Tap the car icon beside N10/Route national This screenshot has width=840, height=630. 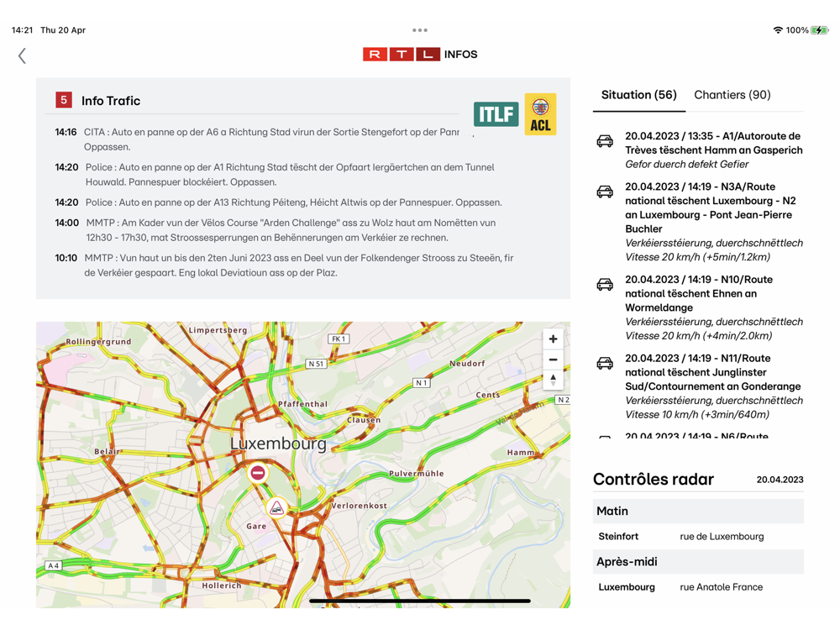[605, 284]
